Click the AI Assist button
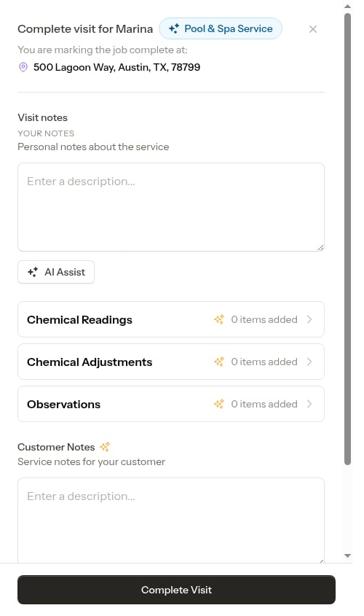The width and height of the screenshot is (364, 616). 56,272
